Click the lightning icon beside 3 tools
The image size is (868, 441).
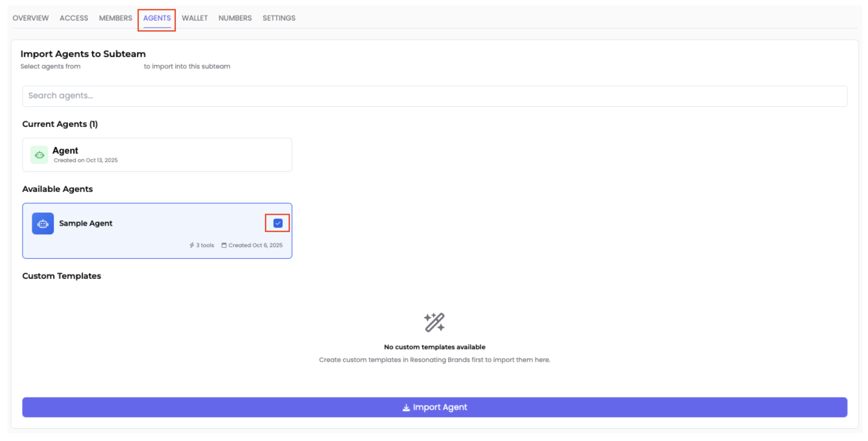click(x=192, y=245)
